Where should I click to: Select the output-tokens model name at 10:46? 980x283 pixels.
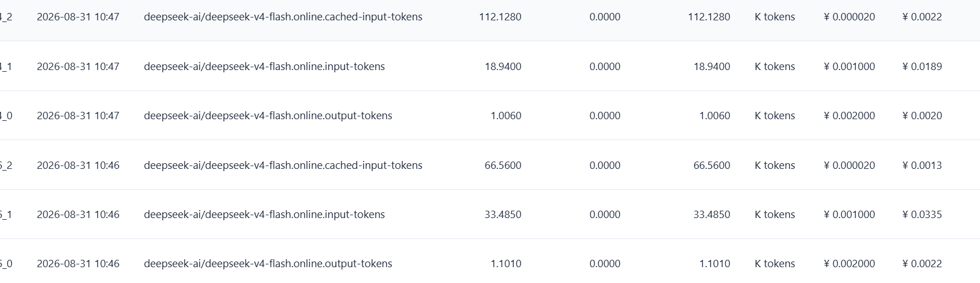[268, 264]
